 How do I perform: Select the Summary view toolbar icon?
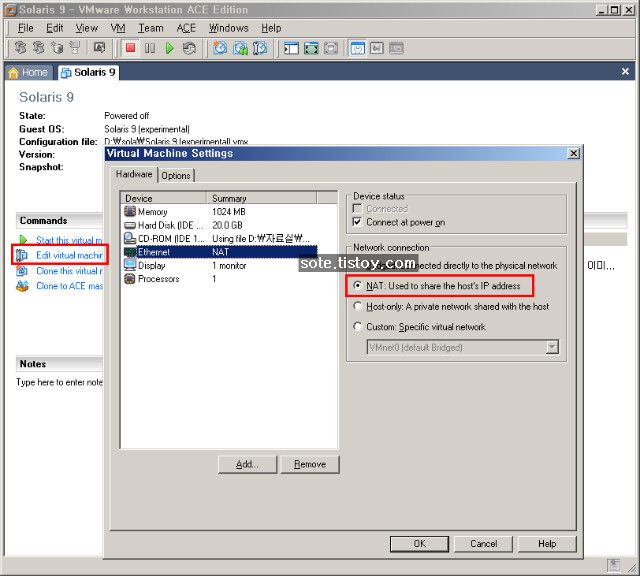358,48
